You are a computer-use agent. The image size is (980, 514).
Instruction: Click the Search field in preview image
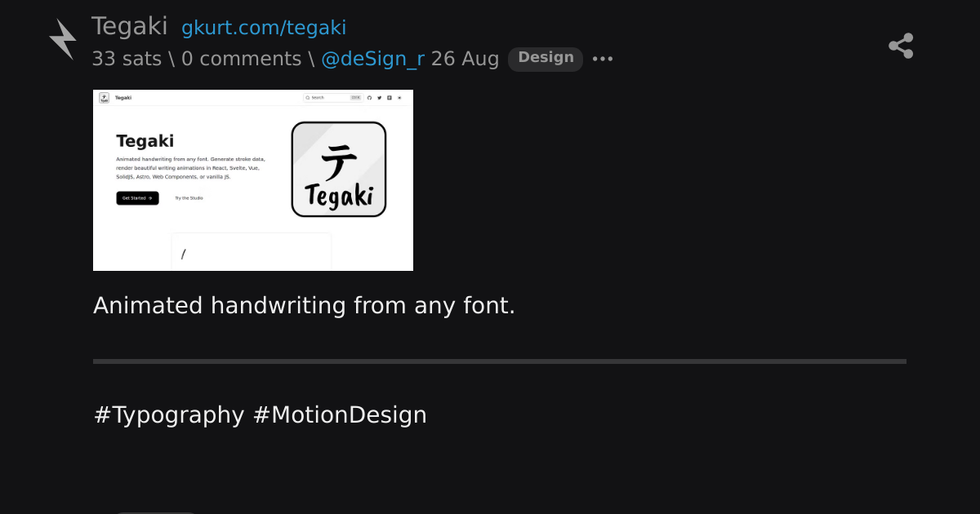point(332,97)
